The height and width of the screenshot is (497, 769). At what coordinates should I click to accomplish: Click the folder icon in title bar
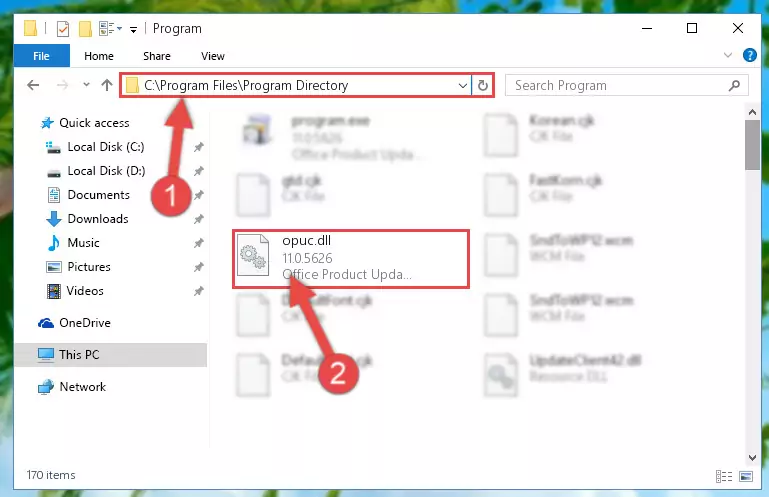30,28
